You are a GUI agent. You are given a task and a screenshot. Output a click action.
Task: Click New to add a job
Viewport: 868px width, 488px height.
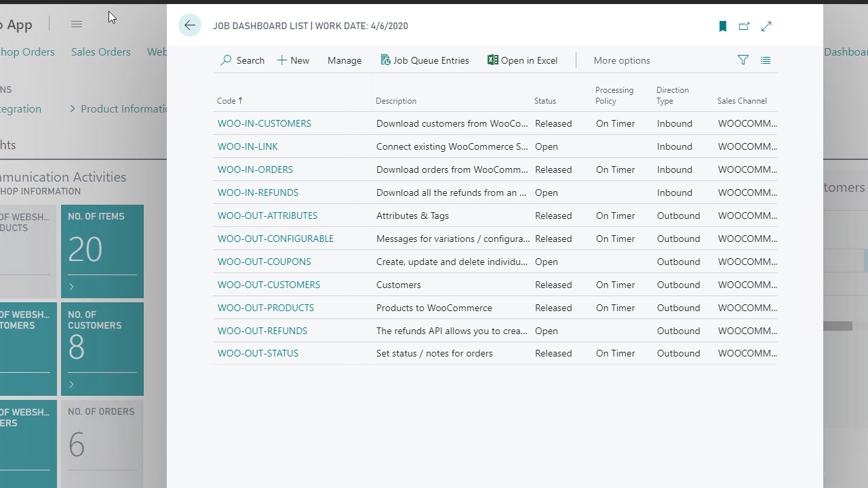tap(293, 60)
